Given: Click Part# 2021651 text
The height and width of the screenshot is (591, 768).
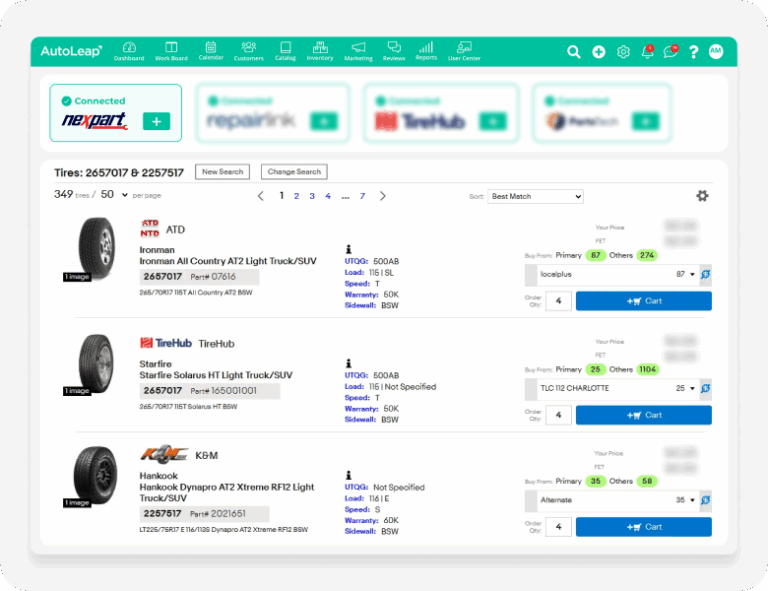Looking at the screenshot, I should pyautogui.click(x=218, y=514).
